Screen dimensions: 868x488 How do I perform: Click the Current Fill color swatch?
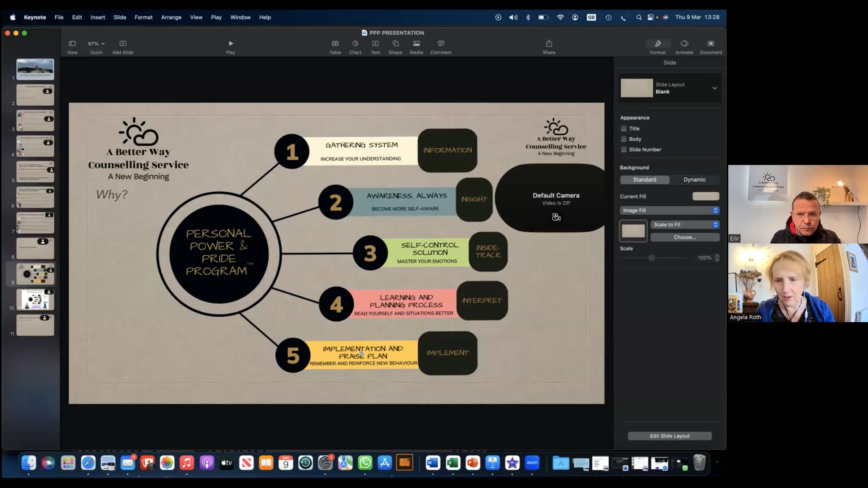coord(705,196)
